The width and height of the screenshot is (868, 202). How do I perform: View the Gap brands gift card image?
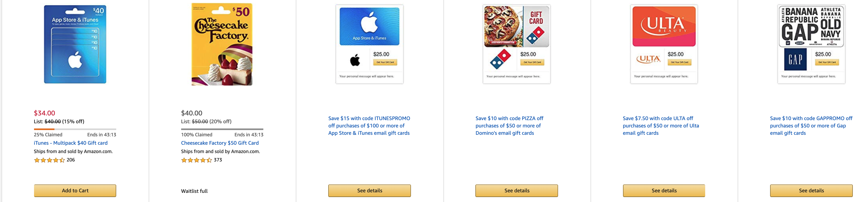pyautogui.click(x=811, y=44)
